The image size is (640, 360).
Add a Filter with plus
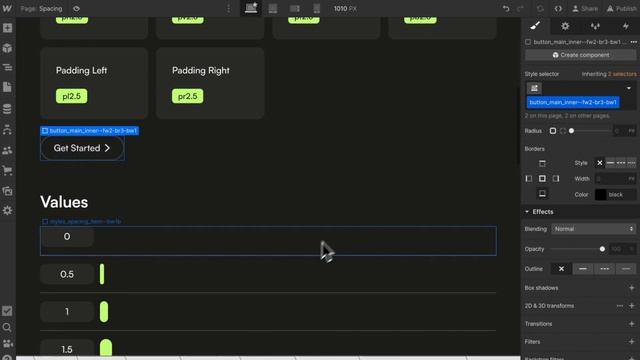[631, 342]
